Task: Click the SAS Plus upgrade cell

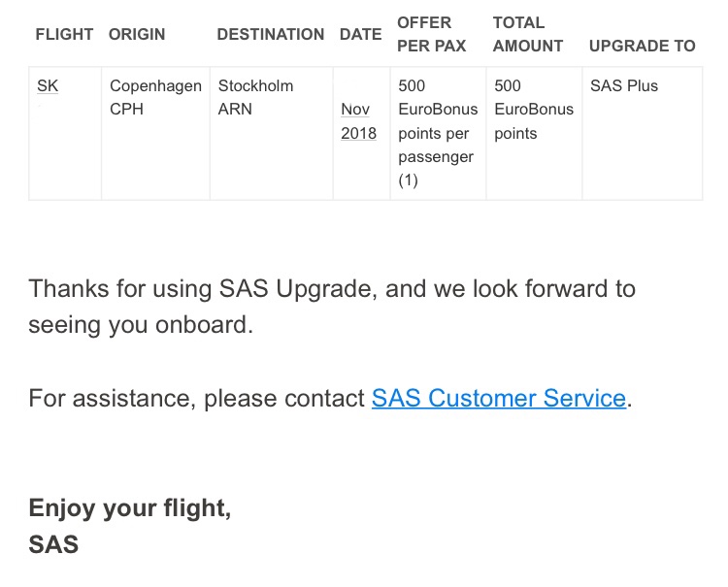Action: [x=623, y=86]
